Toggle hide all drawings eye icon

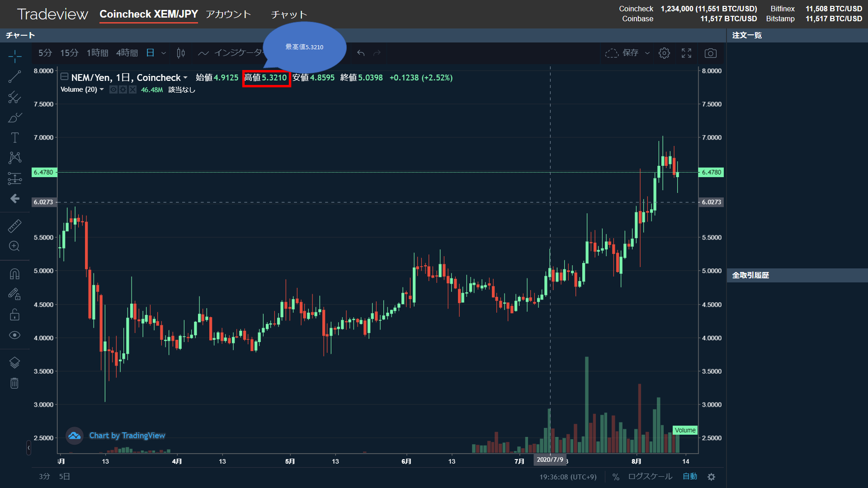(x=14, y=335)
